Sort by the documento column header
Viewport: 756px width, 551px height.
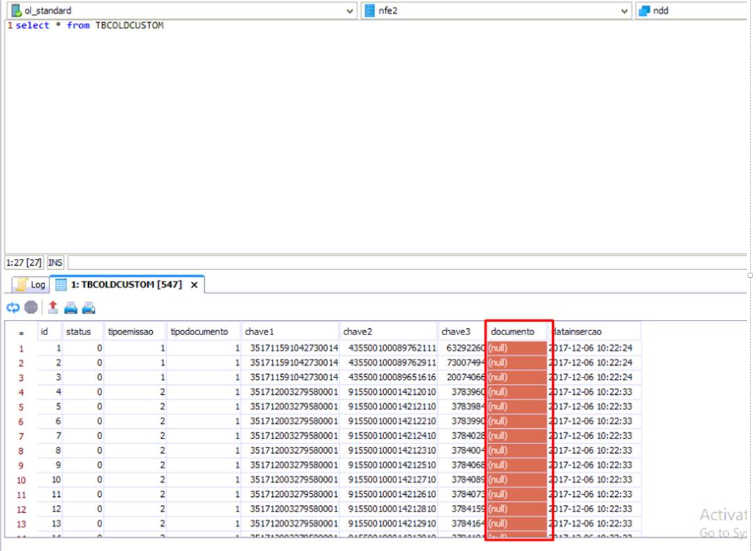[x=512, y=332]
